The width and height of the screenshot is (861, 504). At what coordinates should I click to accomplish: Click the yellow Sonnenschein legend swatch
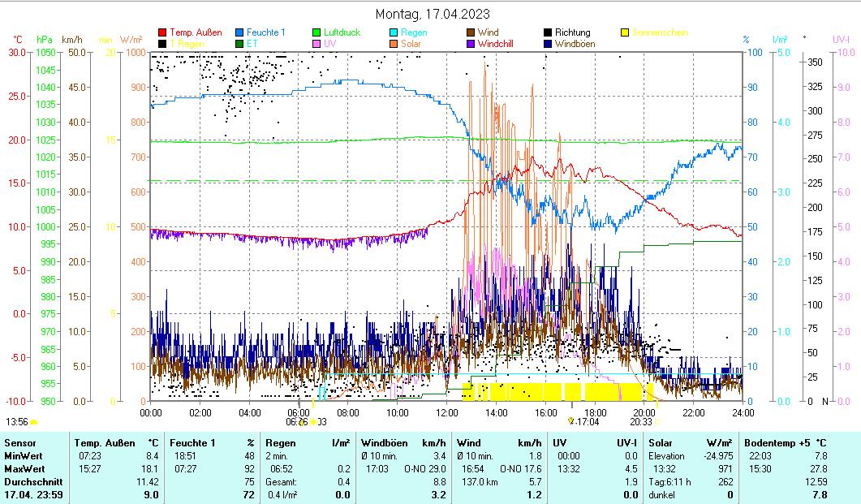pyautogui.click(x=625, y=33)
